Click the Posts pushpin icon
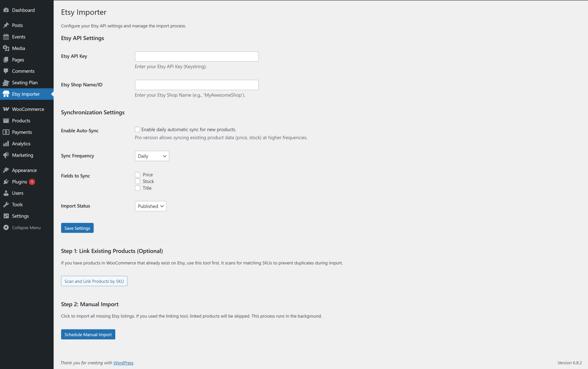Viewport: 588px width, 369px height. [x=6, y=25]
